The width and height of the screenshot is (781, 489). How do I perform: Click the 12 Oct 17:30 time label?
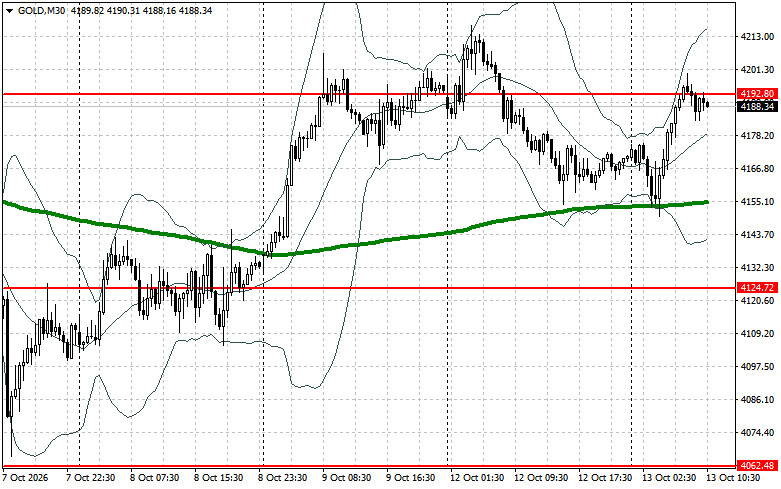point(605,478)
